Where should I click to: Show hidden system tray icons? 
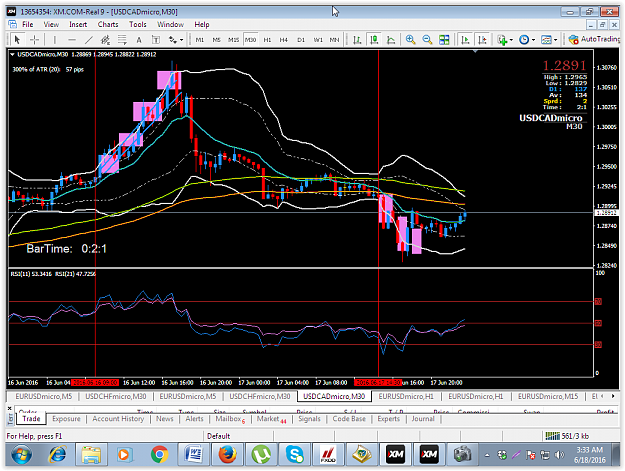(487, 455)
